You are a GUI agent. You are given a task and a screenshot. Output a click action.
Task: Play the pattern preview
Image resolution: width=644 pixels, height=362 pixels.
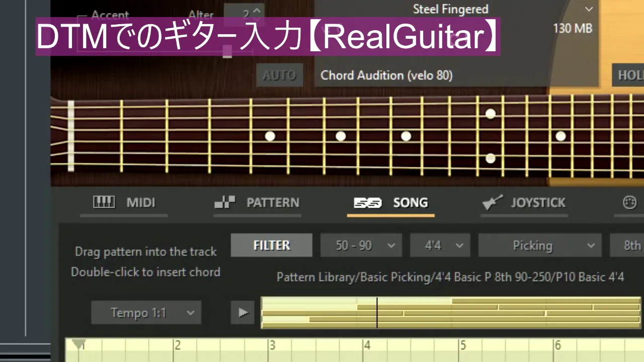(243, 313)
